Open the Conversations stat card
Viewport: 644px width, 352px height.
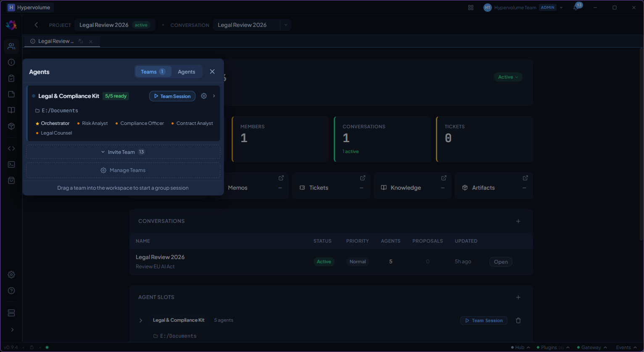pyautogui.click(x=382, y=139)
